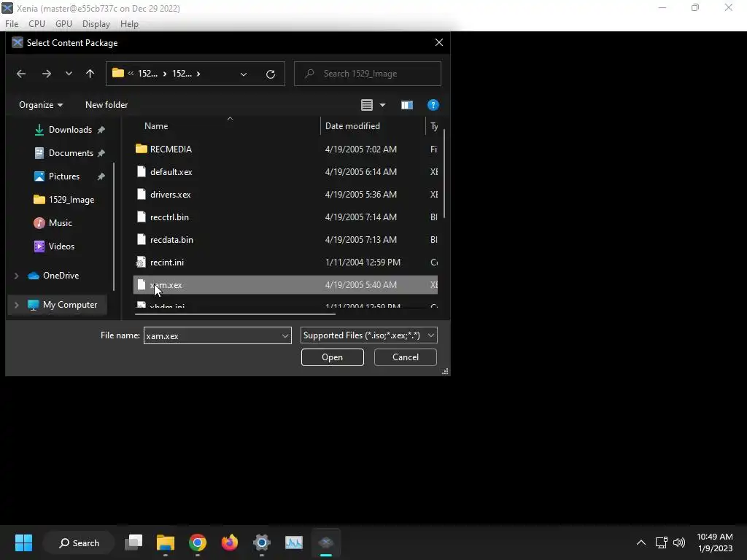
Task: Open Downloads in sidebar
Action: (x=70, y=130)
